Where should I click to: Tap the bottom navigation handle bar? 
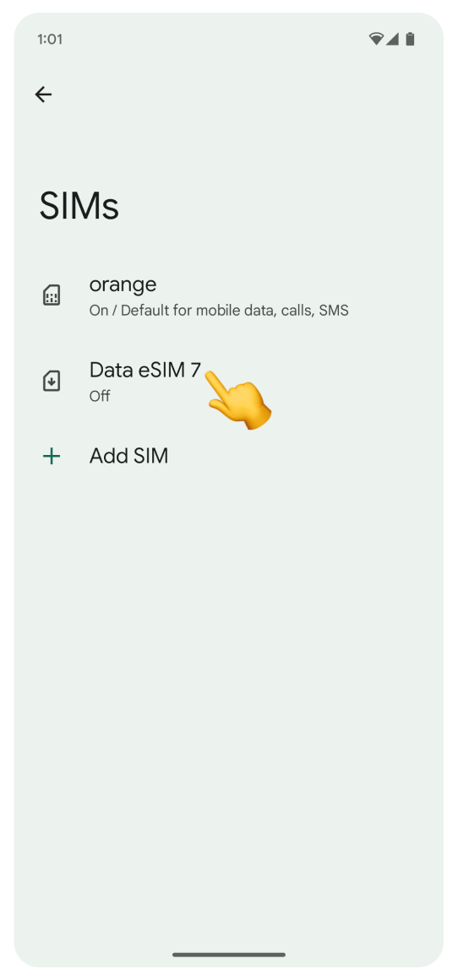tap(229, 955)
